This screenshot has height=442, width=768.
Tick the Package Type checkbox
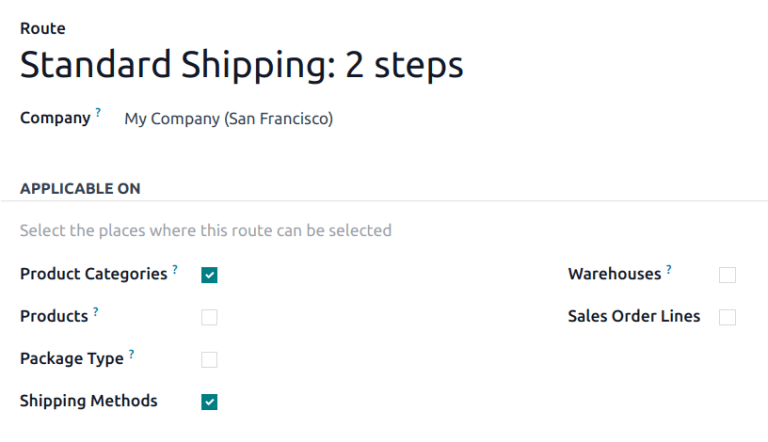209,360
